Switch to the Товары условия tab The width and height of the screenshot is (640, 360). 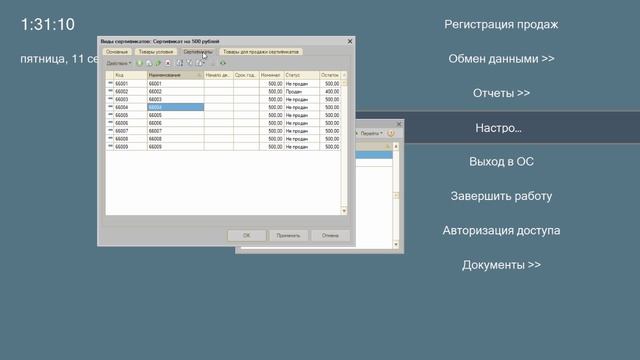point(156,52)
